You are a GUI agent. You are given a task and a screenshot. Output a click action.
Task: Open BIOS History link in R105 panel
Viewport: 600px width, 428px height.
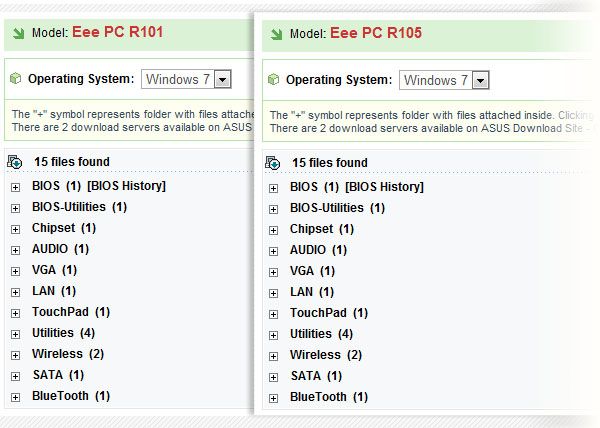[x=384, y=187]
